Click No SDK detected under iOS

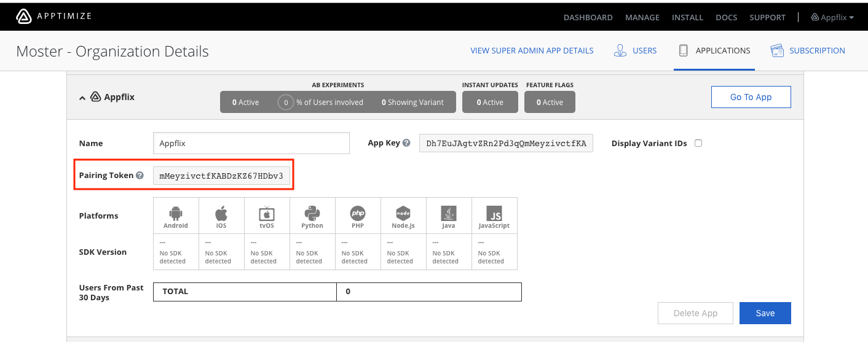click(218, 257)
